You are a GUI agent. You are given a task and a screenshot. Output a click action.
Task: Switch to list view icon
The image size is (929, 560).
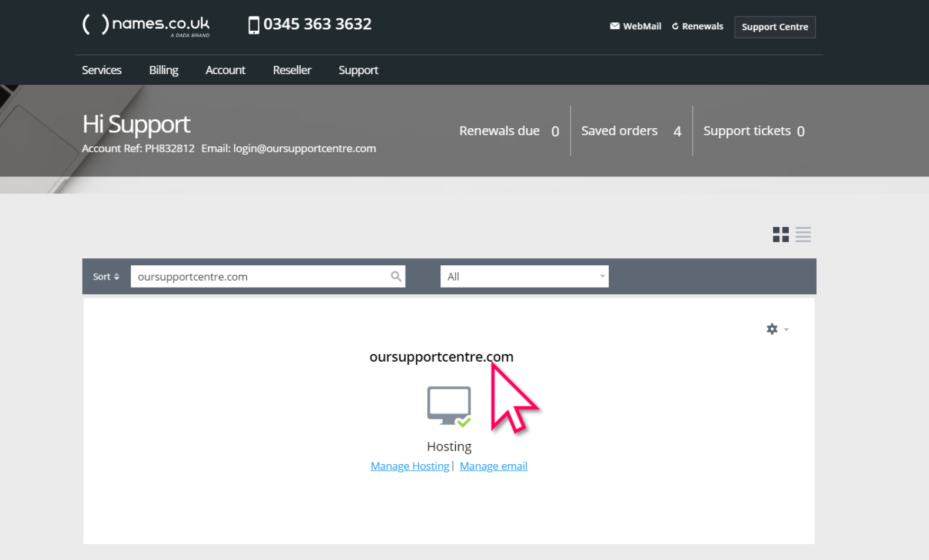(803, 235)
